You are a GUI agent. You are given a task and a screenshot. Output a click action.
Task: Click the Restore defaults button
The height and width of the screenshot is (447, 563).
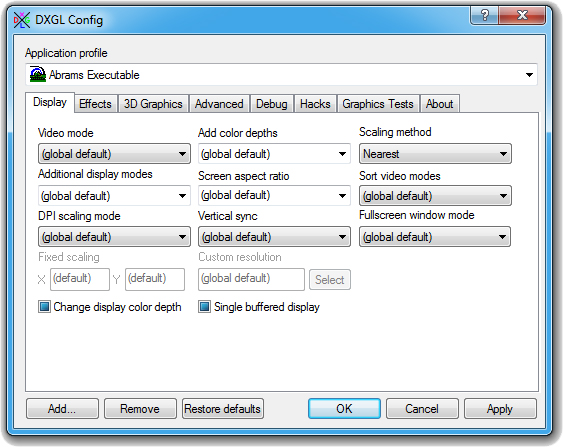pyautogui.click(x=223, y=409)
